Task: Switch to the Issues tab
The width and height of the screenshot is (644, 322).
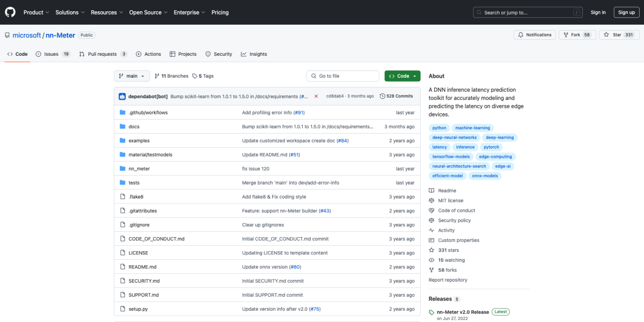Action: point(53,54)
